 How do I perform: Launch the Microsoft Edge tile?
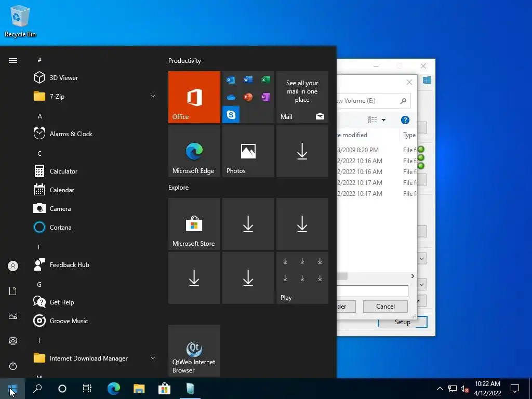tap(194, 151)
